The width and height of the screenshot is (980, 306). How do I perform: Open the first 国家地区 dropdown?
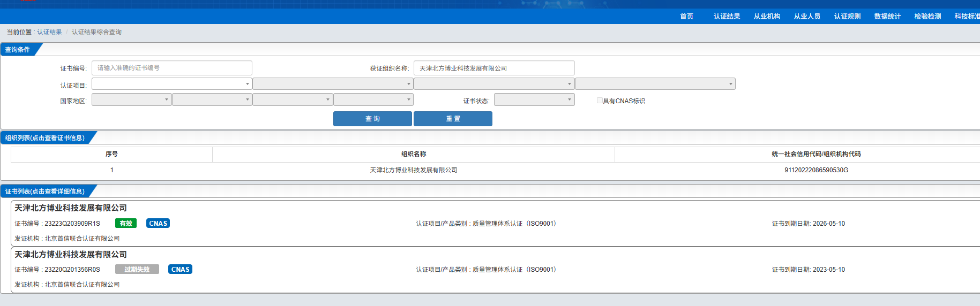132,100
